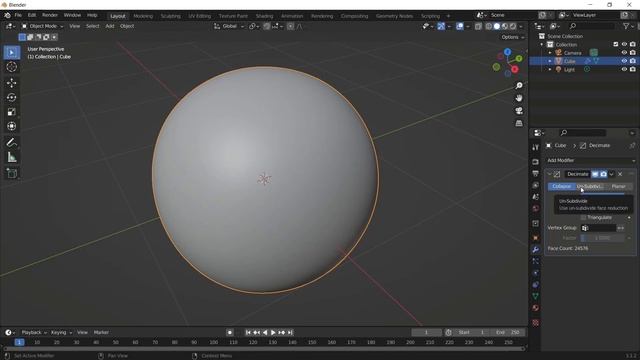Screen dimensions: 640x360
Task: Open the Object Data green triangle tab
Action: coord(536,296)
